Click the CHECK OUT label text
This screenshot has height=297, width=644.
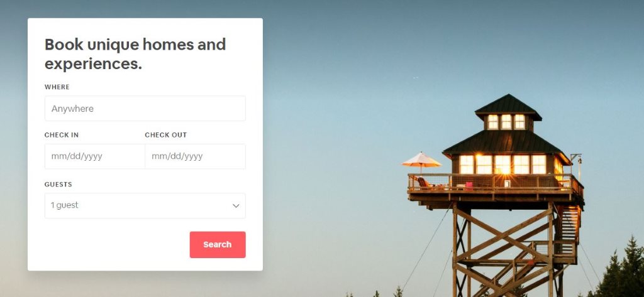166,135
